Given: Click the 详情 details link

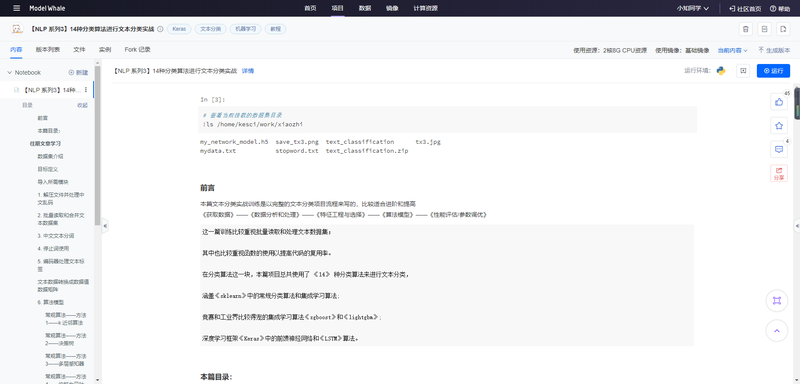Looking at the screenshot, I should click(x=247, y=71).
